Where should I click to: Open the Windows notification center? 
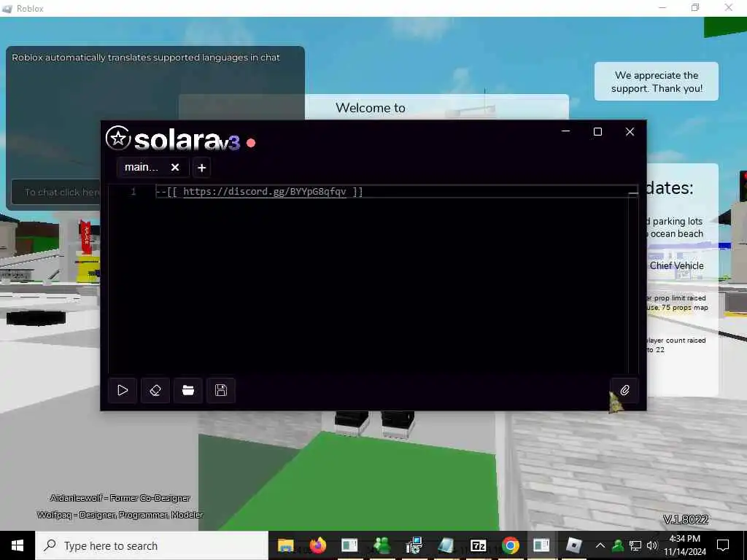click(x=723, y=545)
